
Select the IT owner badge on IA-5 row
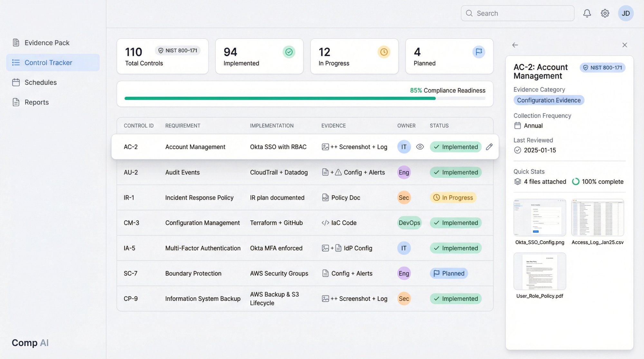[404, 248]
